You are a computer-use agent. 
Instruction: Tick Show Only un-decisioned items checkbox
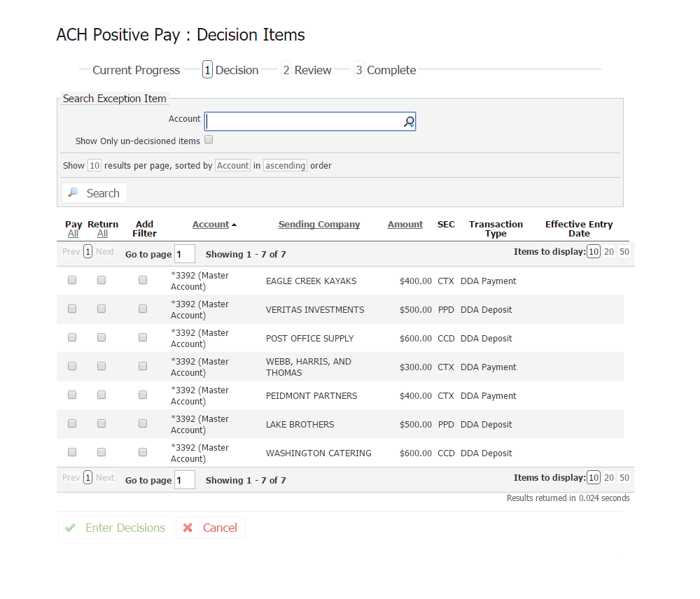coord(209,140)
